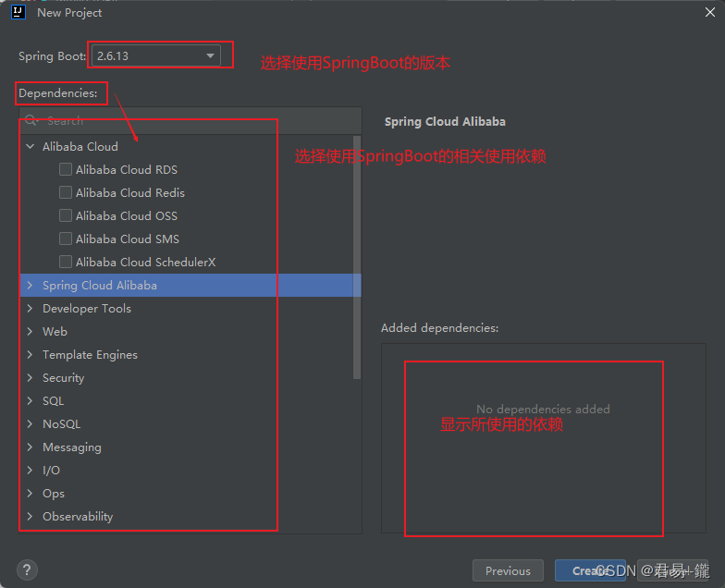Screen dimensions: 725x588
Task: Expand the NoSQL category
Action: click(x=30, y=423)
